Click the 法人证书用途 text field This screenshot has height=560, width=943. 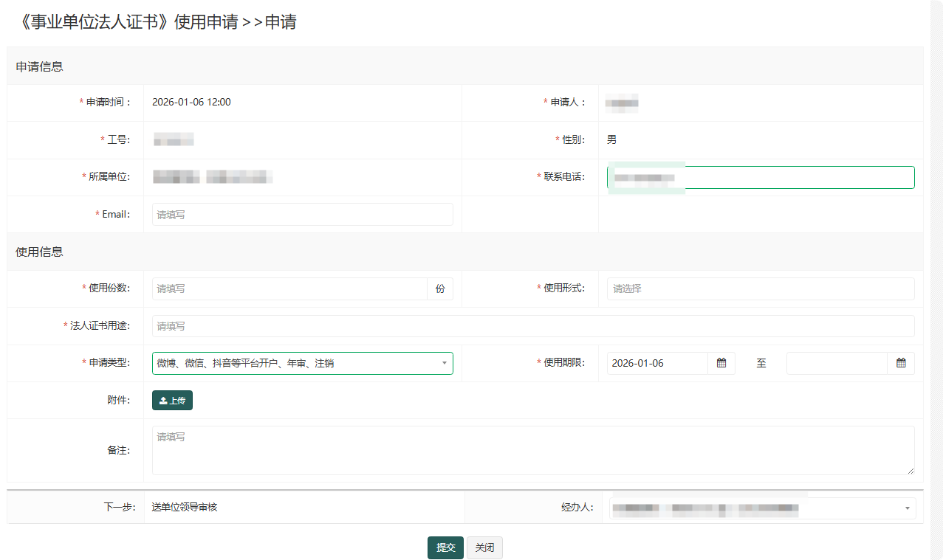pos(532,326)
